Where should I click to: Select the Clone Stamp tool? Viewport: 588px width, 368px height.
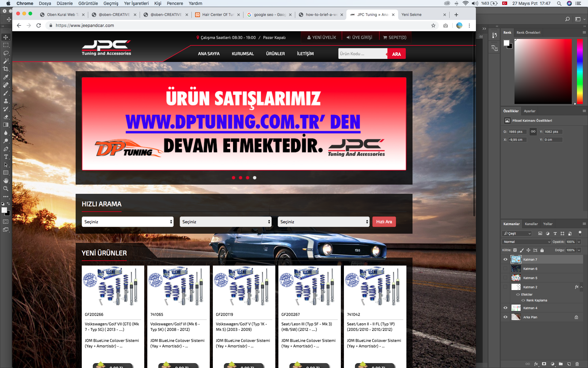point(6,101)
